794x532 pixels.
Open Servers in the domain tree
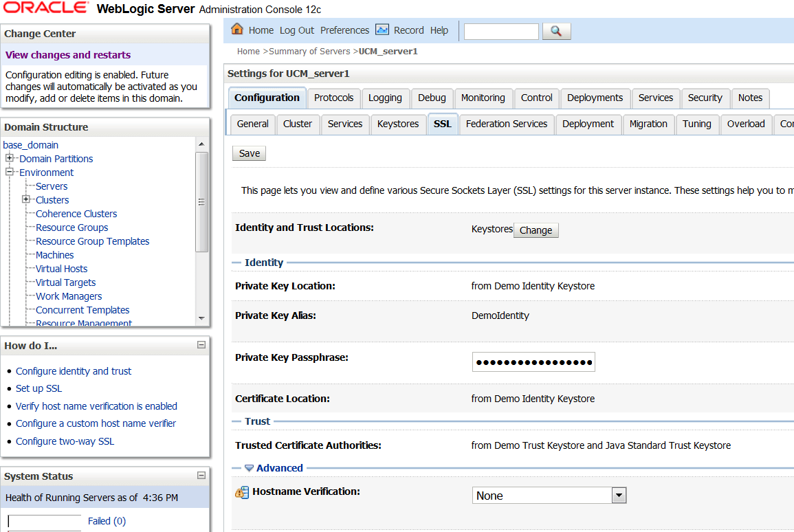[51, 186]
